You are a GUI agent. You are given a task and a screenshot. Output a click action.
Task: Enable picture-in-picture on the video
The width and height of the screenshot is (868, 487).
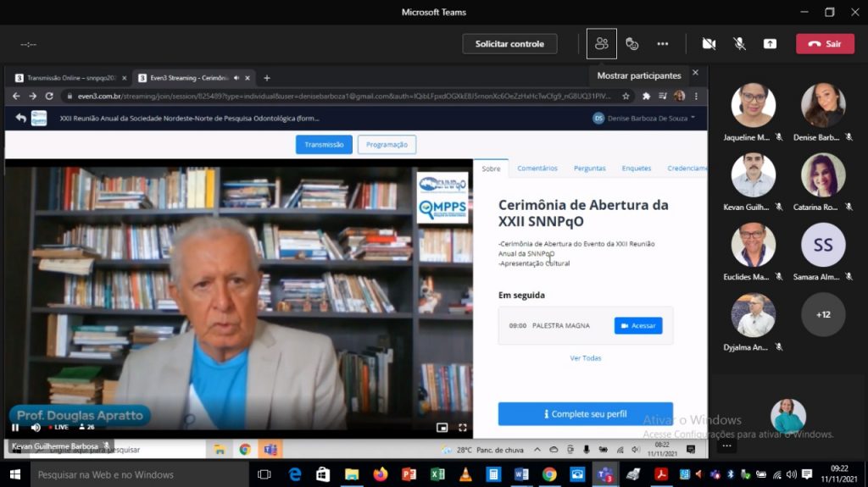[x=442, y=427]
